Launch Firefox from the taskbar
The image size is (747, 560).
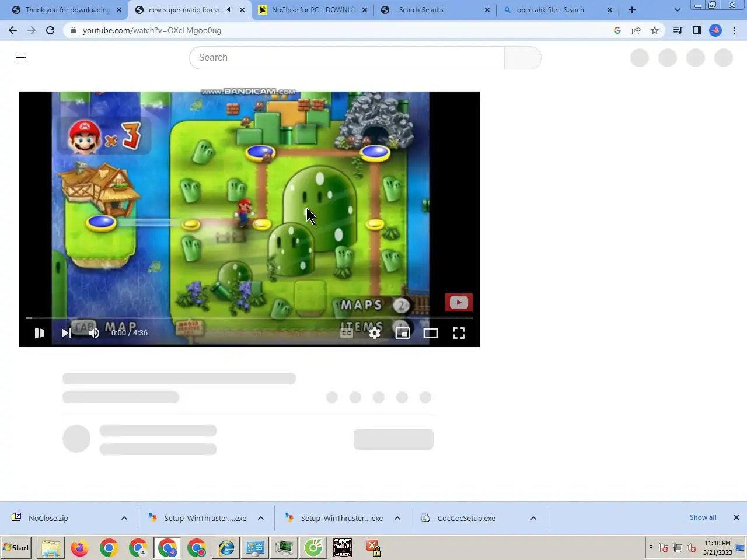coord(80,548)
